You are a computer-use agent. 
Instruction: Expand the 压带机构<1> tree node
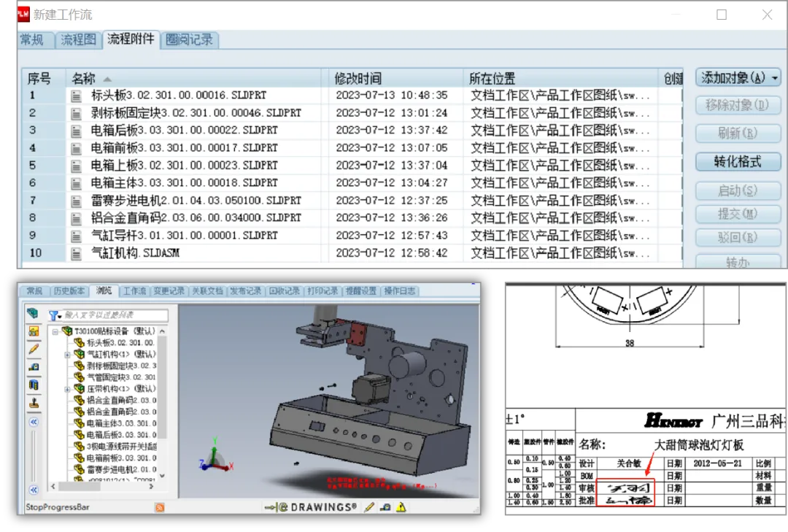click(x=67, y=389)
